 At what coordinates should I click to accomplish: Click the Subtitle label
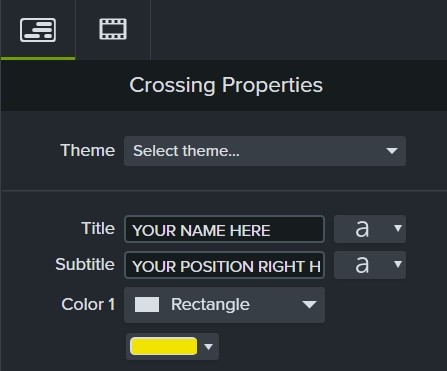point(85,264)
